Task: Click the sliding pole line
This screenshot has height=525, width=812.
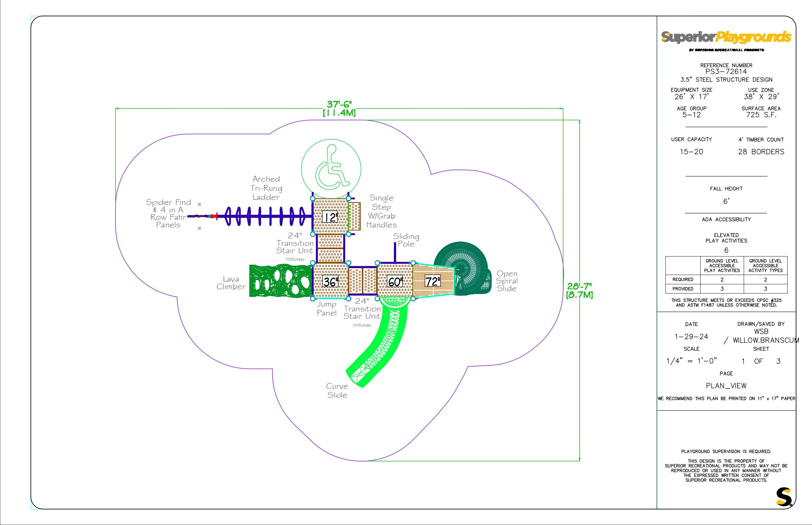Action: 395,252
